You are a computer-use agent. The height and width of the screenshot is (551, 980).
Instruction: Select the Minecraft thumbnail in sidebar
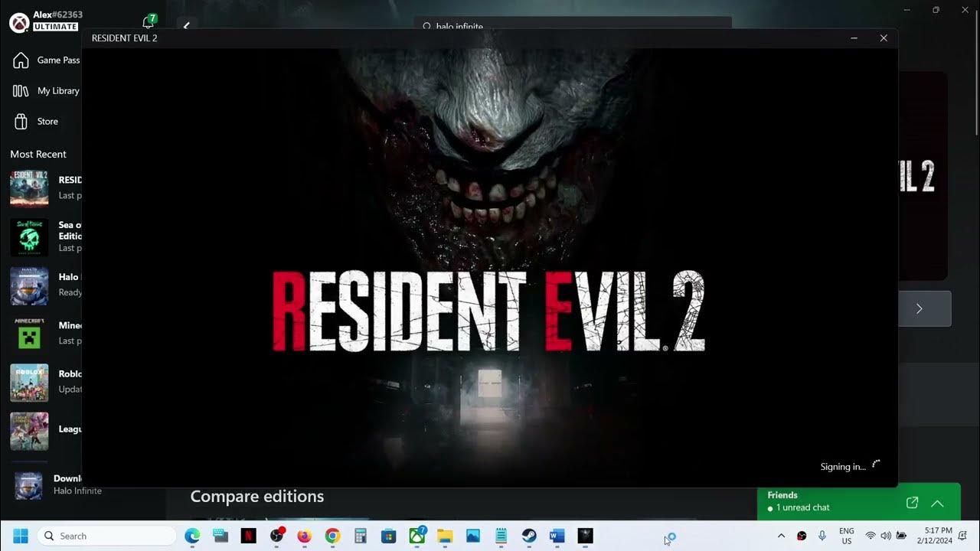pos(29,334)
